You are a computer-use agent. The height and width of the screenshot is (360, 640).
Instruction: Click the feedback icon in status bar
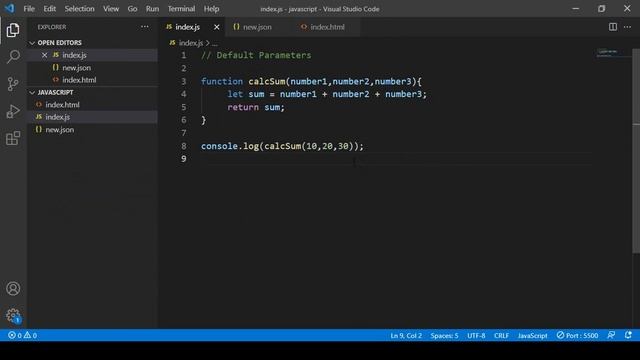tap(611, 336)
